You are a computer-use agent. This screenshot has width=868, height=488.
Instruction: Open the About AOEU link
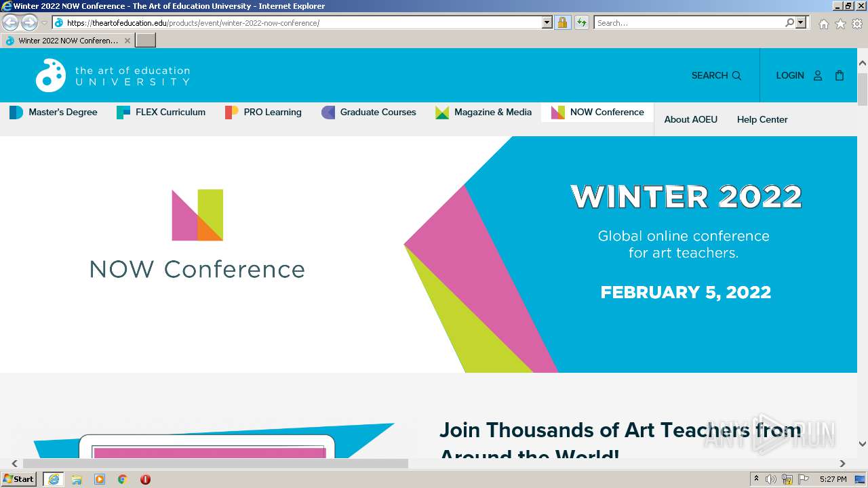coord(690,120)
